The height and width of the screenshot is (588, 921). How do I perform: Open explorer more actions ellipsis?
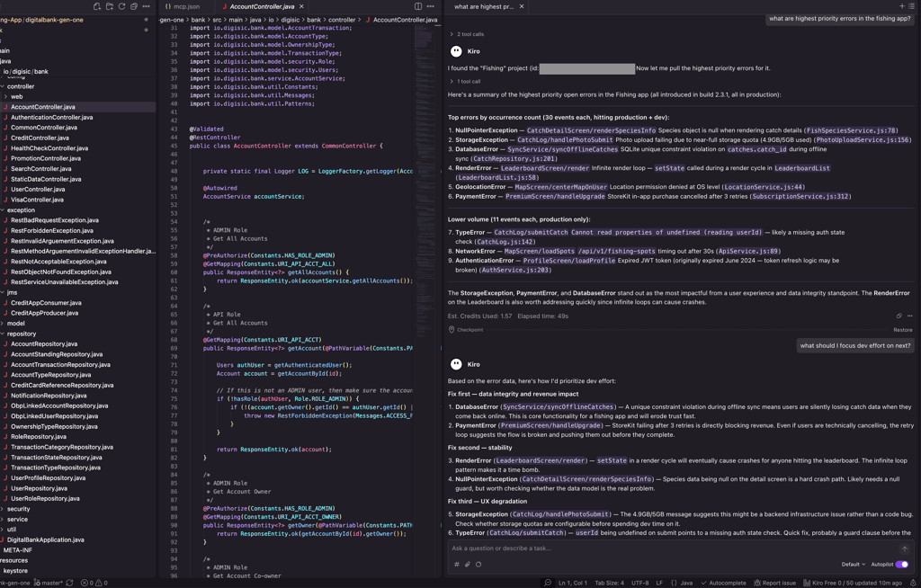coord(147,6)
